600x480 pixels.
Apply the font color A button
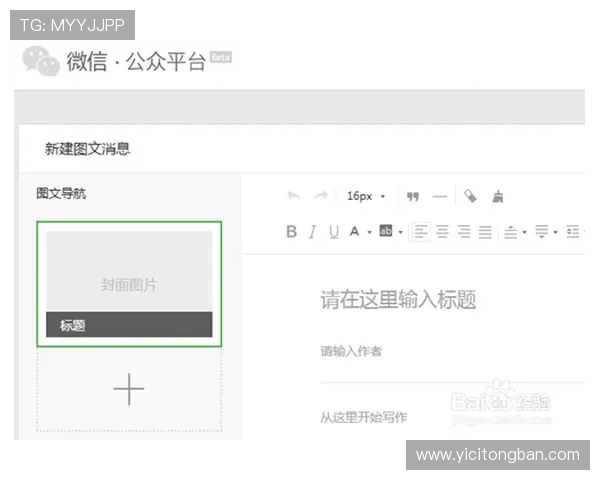pyautogui.click(x=354, y=232)
